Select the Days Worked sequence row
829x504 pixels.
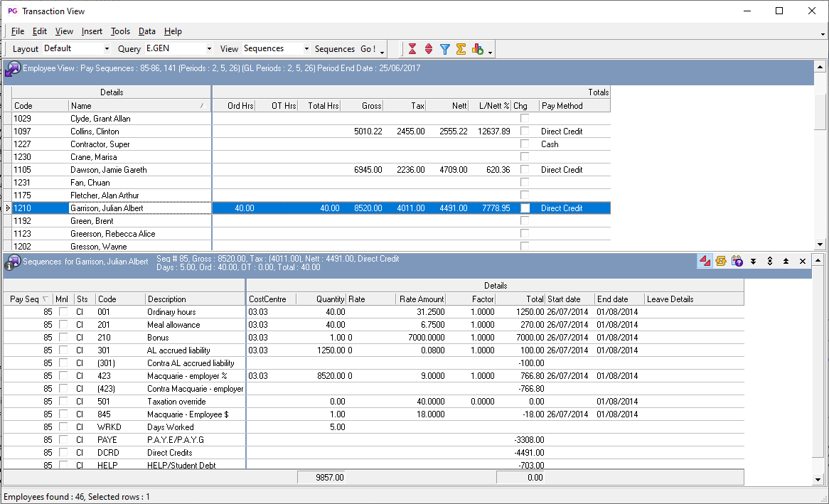coord(373,427)
